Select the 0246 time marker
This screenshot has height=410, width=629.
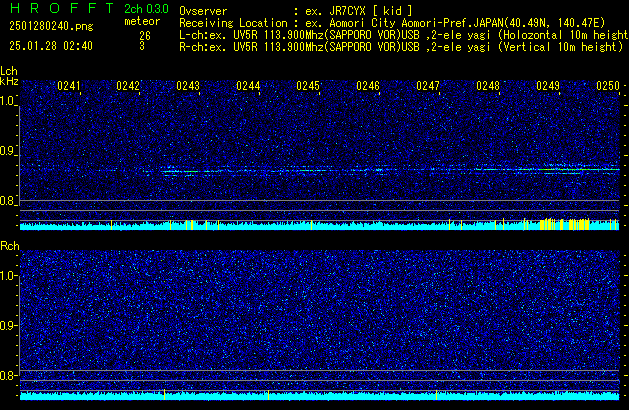pyautogui.click(x=368, y=86)
